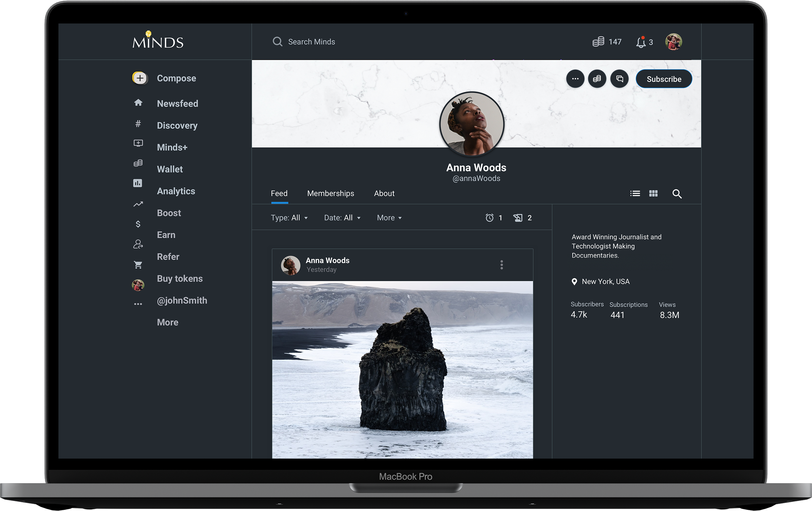Subscribe to Anna Woods' channel
The height and width of the screenshot is (511, 812).
[664, 79]
